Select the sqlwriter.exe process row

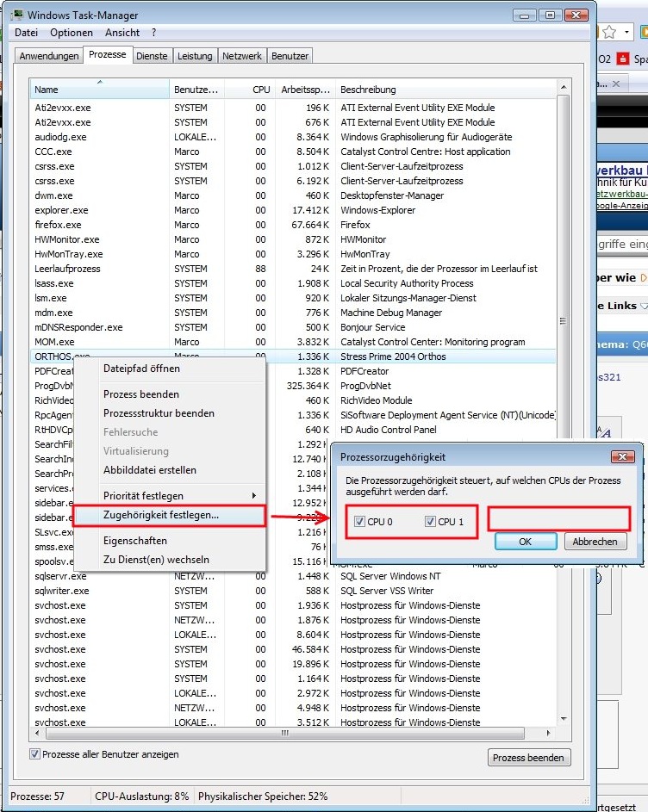pyautogui.click(x=293, y=591)
